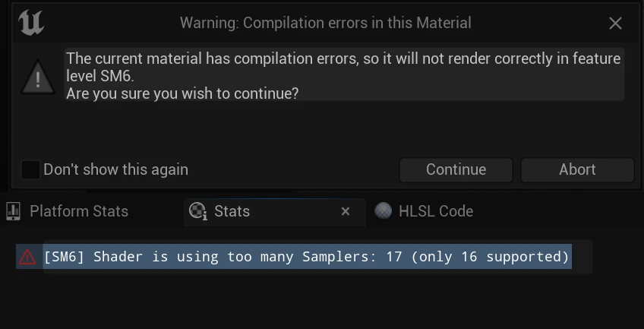
Task: Click the "Don't show this again" label
Action: pos(115,169)
